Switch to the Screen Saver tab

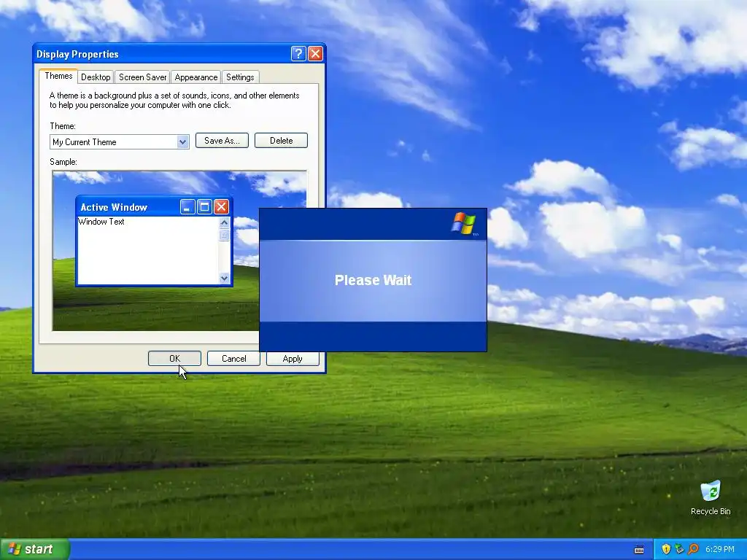(143, 77)
